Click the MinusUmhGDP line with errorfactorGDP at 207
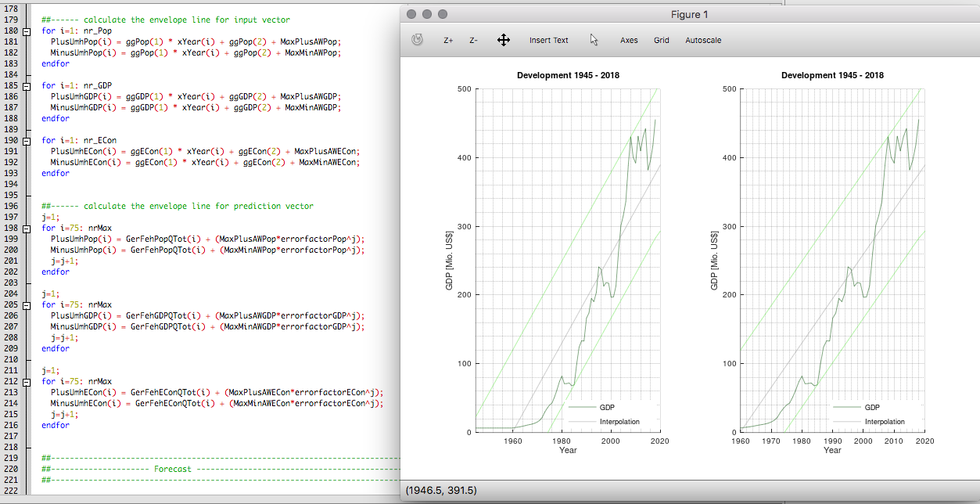The image size is (980, 504). point(208,327)
